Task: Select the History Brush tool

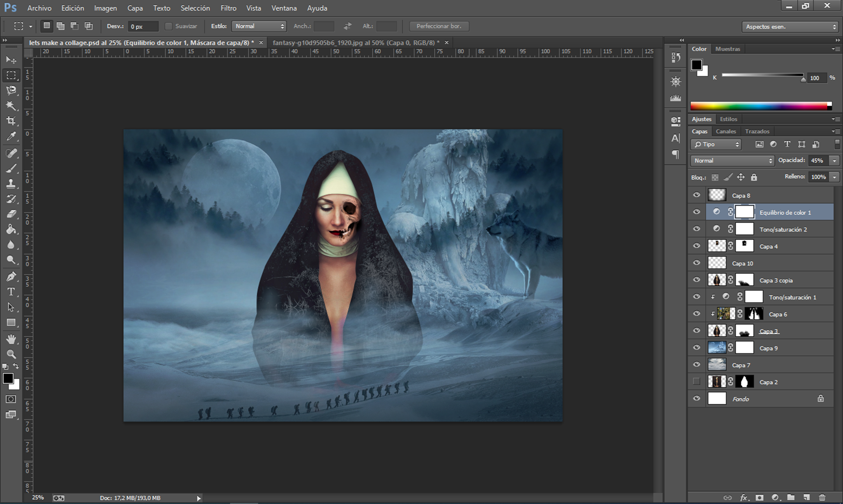Action: (x=11, y=199)
